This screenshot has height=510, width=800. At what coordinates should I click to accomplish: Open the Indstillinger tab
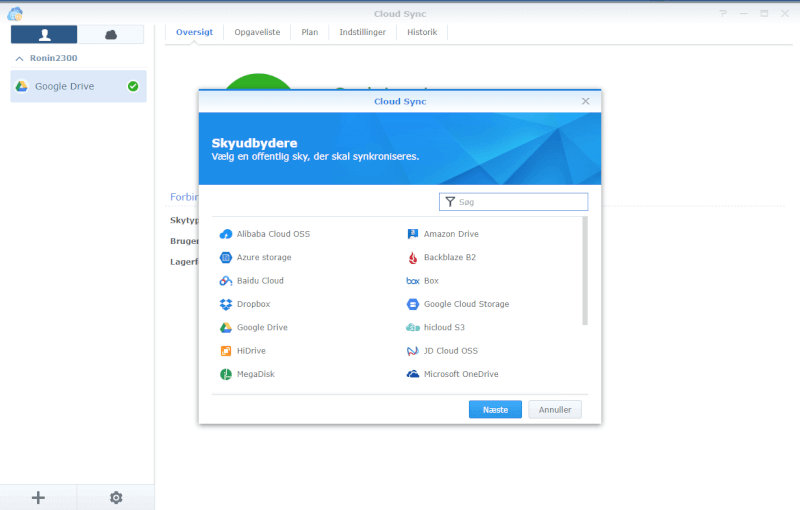pyautogui.click(x=363, y=32)
